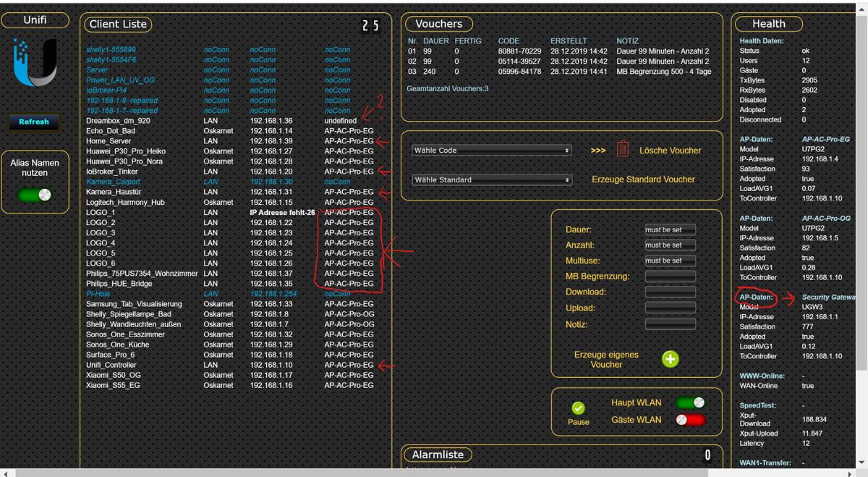The image size is (868, 477).
Task: Select the Dreambox_dm_920 client row
Action: click(229, 121)
